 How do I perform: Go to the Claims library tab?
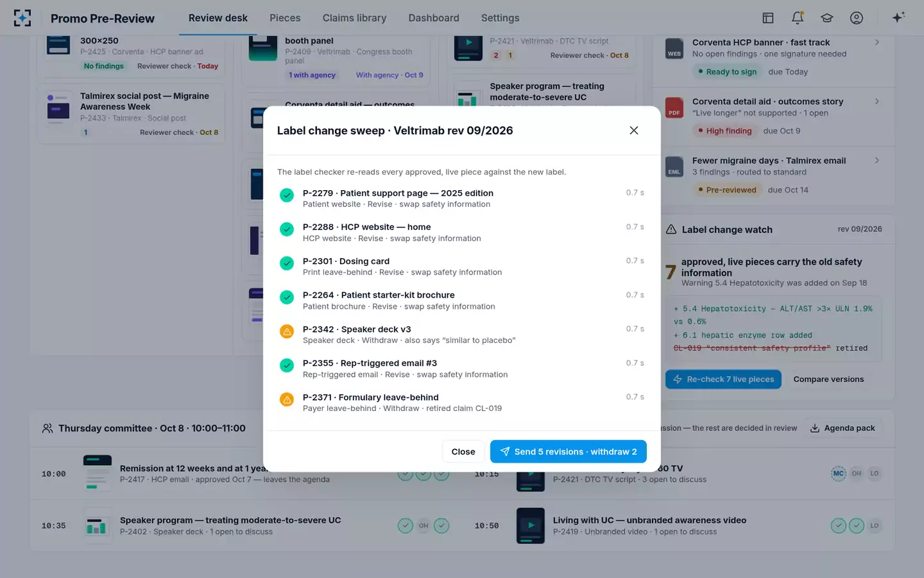pos(354,18)
